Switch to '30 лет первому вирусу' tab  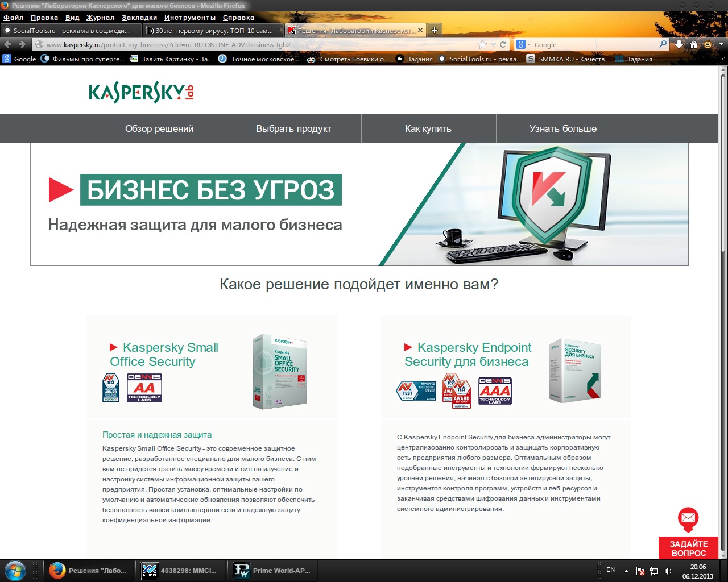point(213,30)
